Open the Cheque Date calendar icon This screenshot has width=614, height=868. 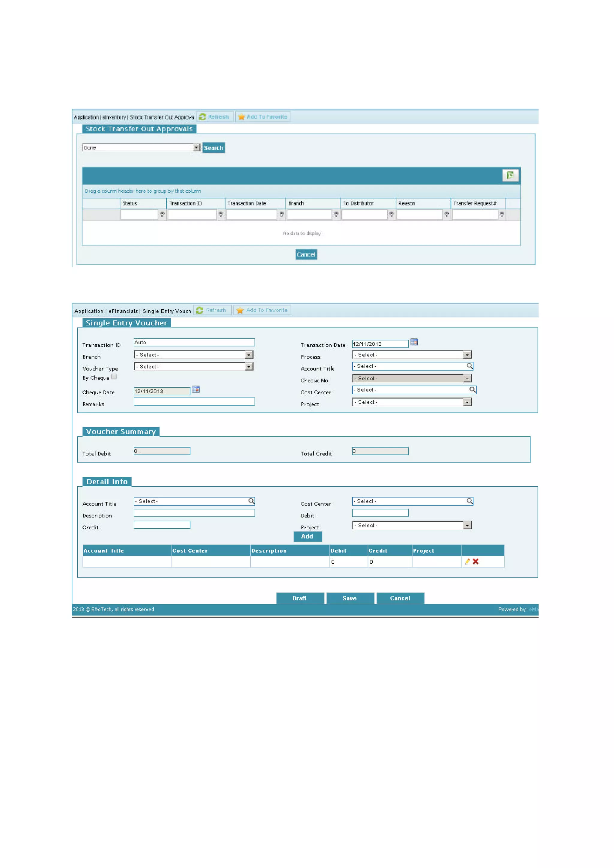(x=195, y=389)
